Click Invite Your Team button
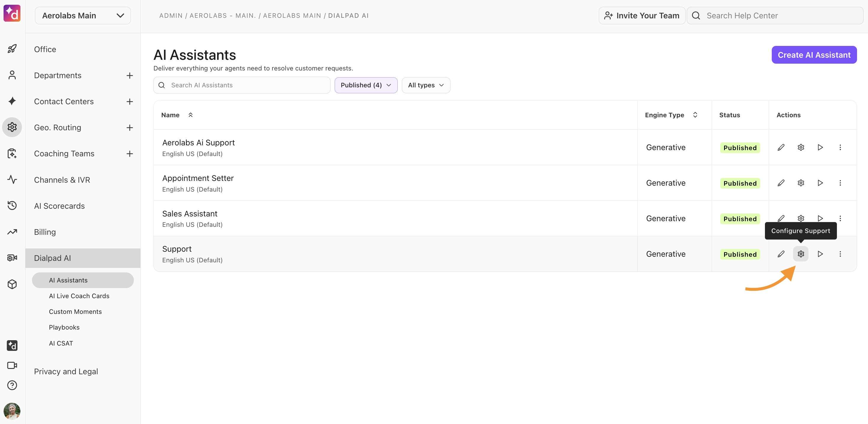 coord(642,15)
